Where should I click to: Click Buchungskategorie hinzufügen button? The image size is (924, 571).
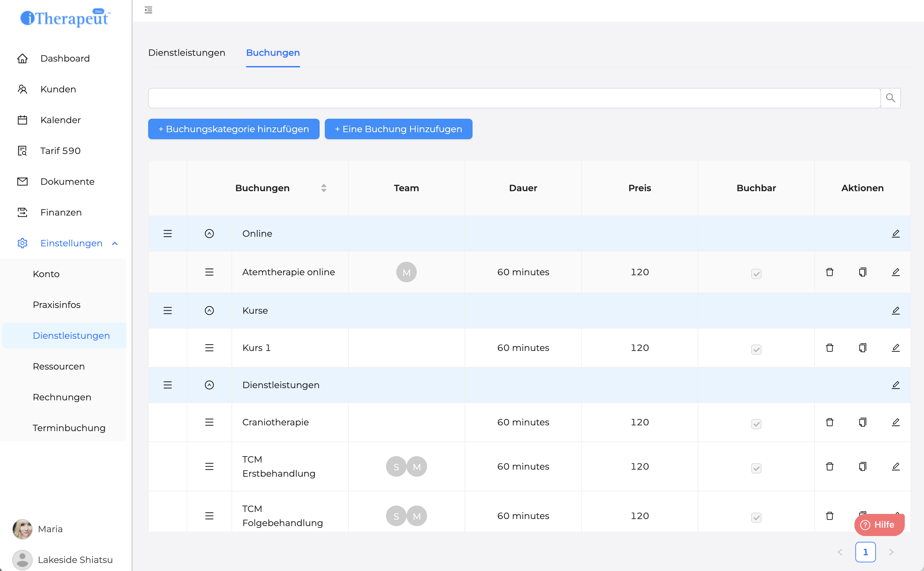[x=234, y=129]
